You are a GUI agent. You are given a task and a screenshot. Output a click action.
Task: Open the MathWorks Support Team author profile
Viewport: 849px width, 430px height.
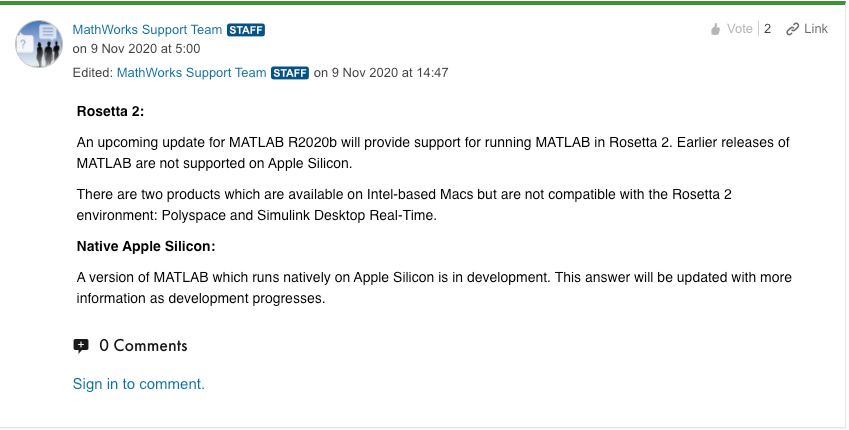click(x=147, y=30)
